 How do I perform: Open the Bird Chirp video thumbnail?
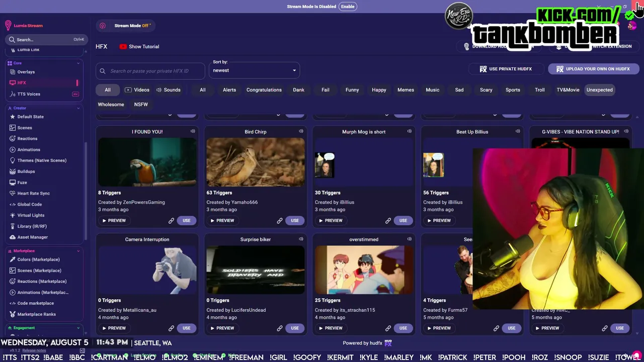256,162
